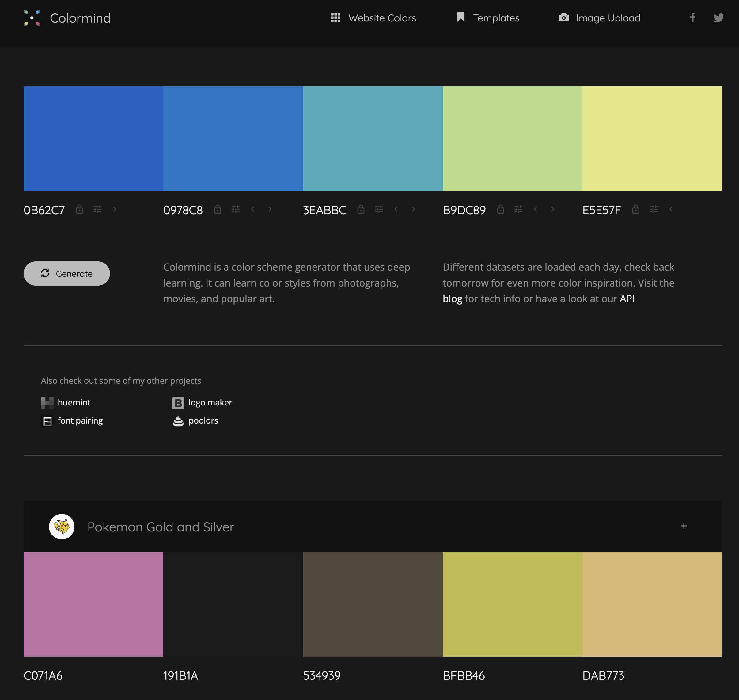This screenshot has height=700, width=739.
Task: Click the BFBB46 hex code label
Action: point(464,676)
